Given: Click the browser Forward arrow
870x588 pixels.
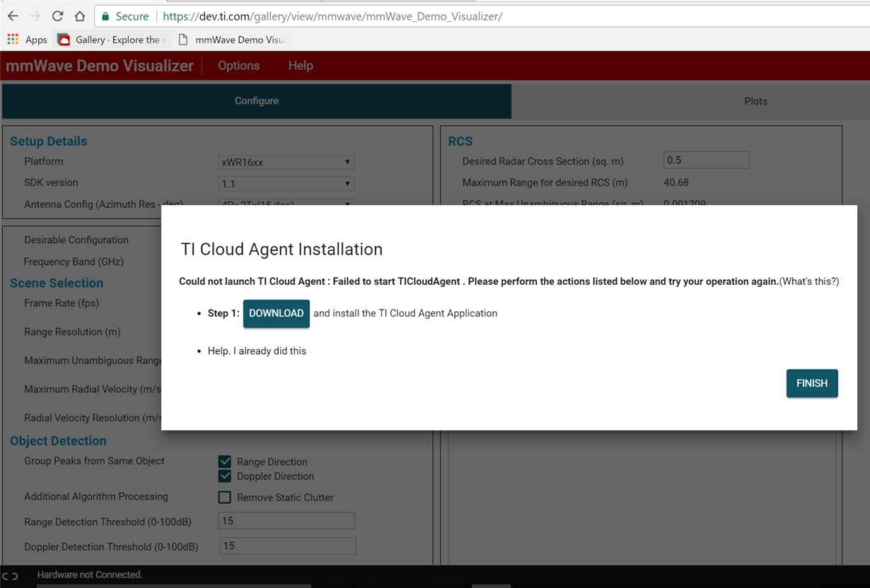Looking at the screenshot, I should (35, 16).
